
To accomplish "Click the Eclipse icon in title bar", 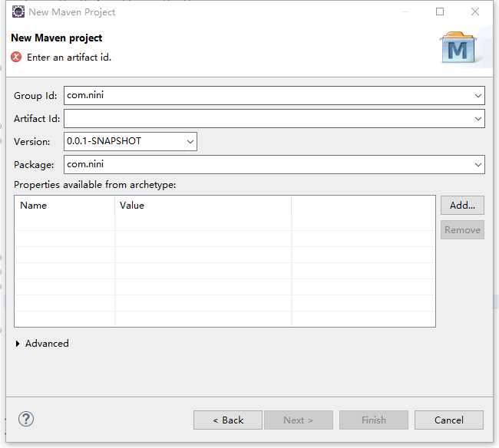I will point(18,12).
